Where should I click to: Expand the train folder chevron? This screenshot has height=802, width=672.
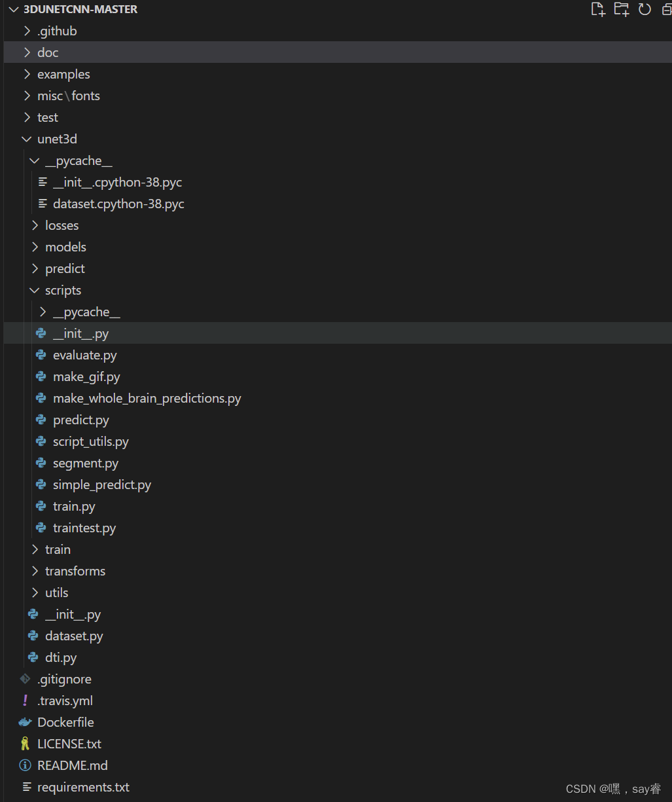[x=35, y=549]
